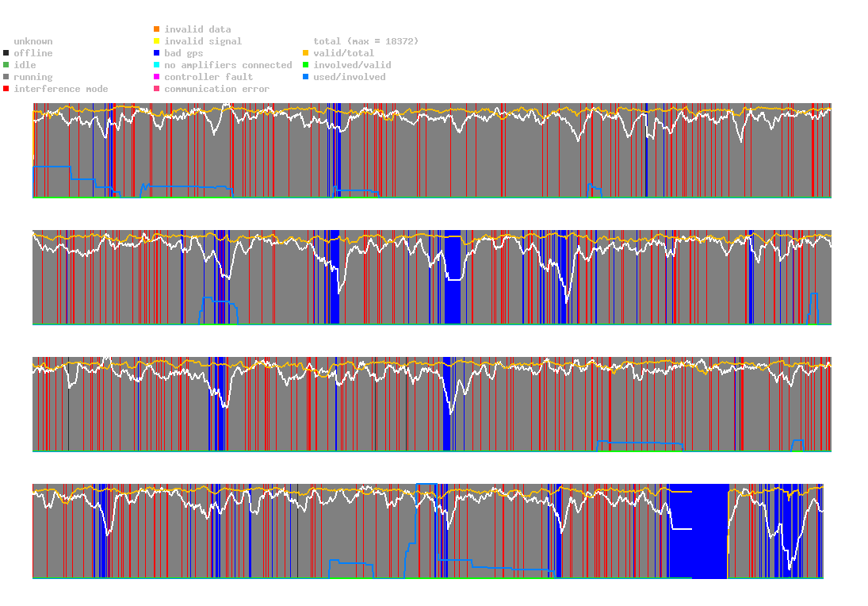868x606 pixels.
Task: Click the "no amplifiers connected" legend label
Action: point(228,65)
